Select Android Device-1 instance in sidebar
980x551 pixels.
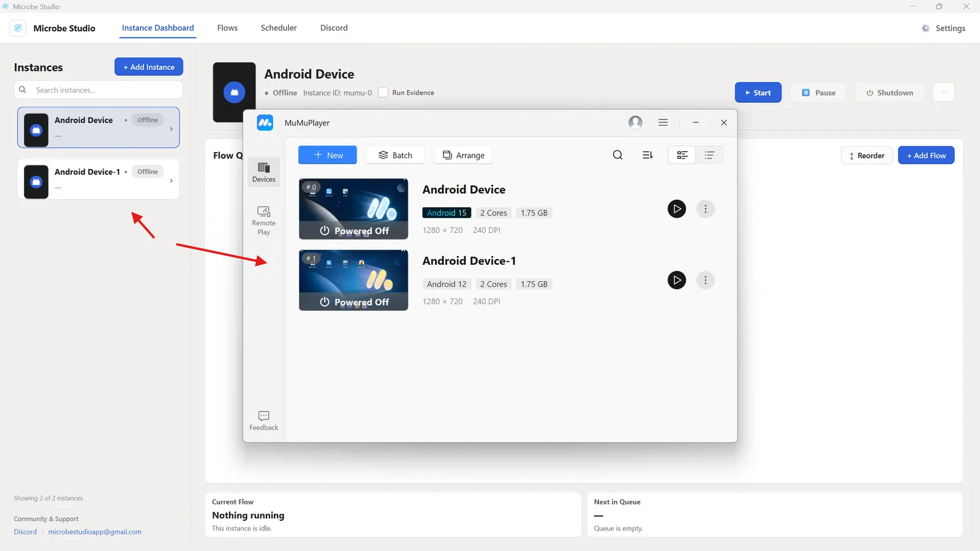(98, 179)
